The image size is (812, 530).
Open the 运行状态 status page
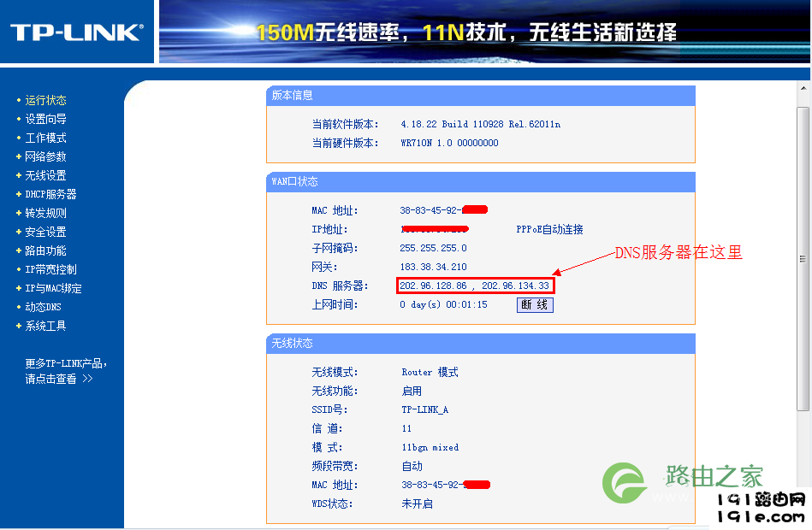pyautogui.click(x=45, y=100)
